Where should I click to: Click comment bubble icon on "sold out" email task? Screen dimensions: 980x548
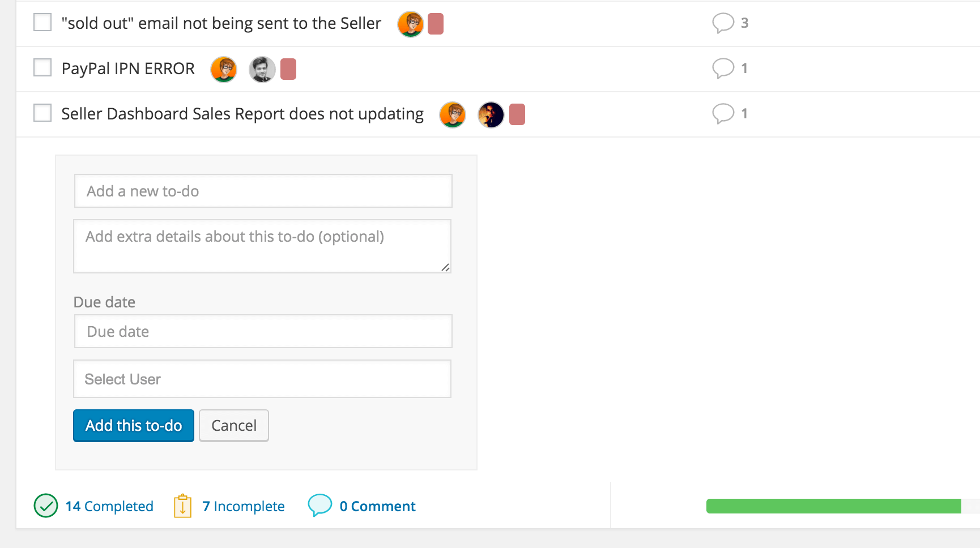tap(723, 23)
